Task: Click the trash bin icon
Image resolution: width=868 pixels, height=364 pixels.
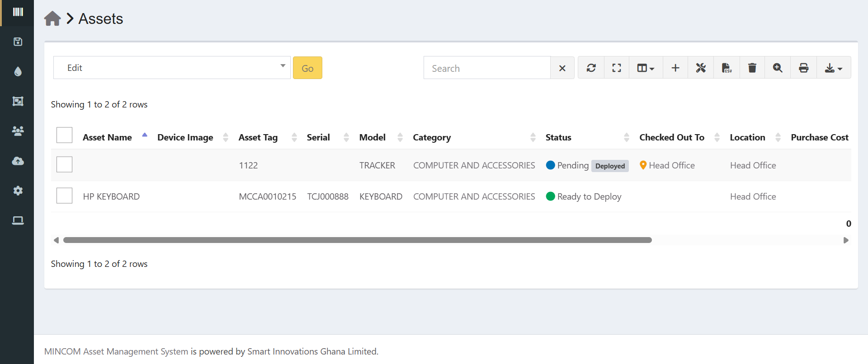Action: (x=752, y=68)
